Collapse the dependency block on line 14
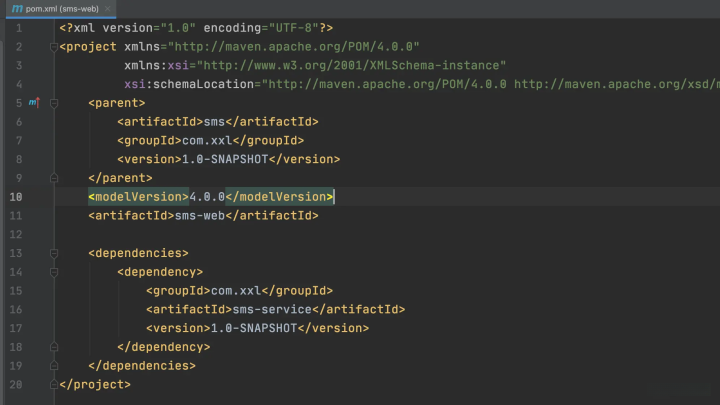 [x=53, y=272]
